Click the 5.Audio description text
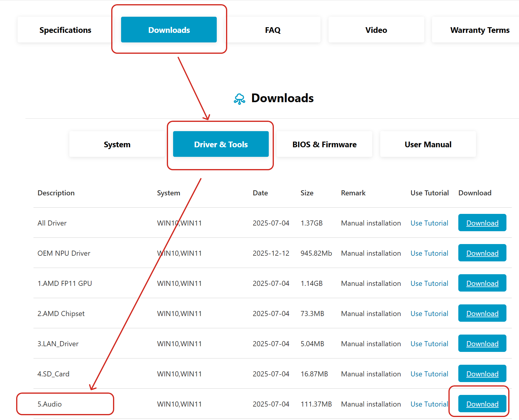The height and width of the screenshot is (420, 519). coord(50,404)
